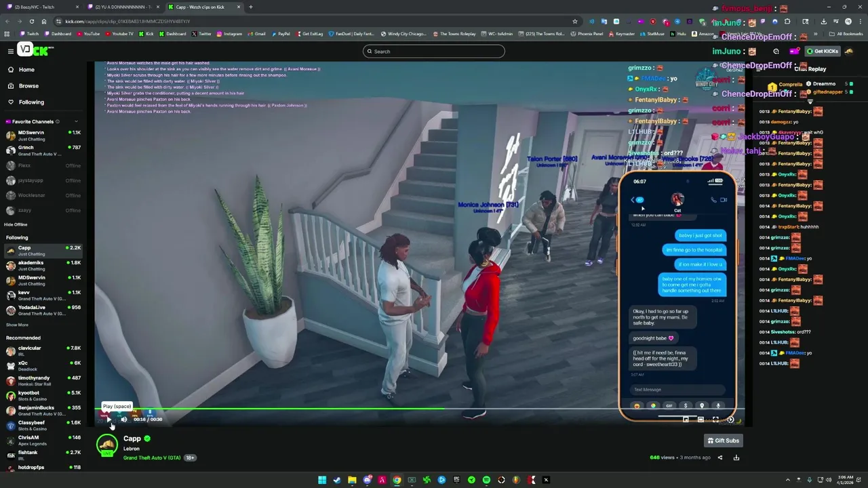
Task: Open PayPal bookmark
Action: [280, 34]
